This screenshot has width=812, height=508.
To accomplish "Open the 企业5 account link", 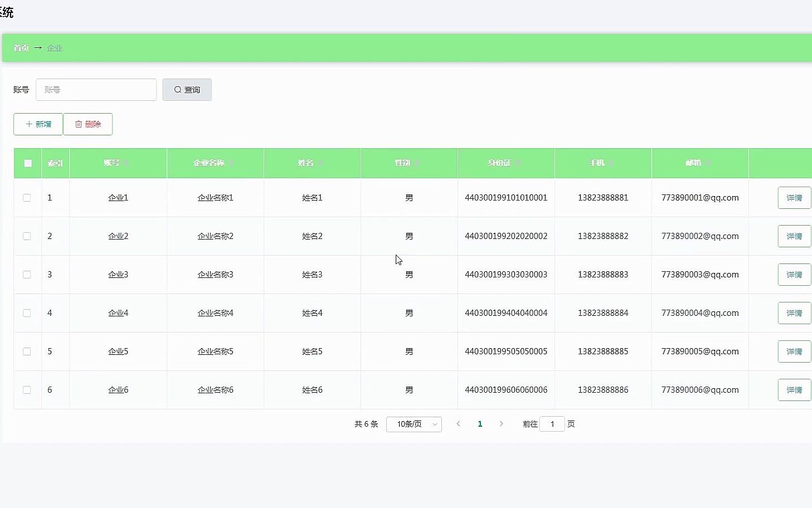I will (118, 351).
